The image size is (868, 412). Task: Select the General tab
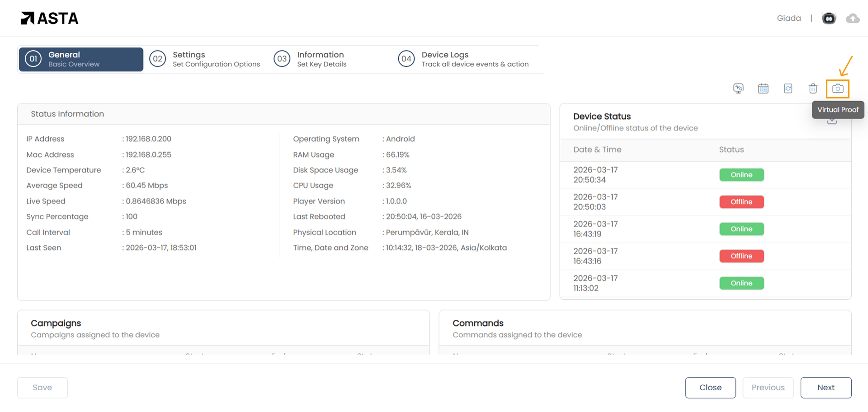click(81, 59)
